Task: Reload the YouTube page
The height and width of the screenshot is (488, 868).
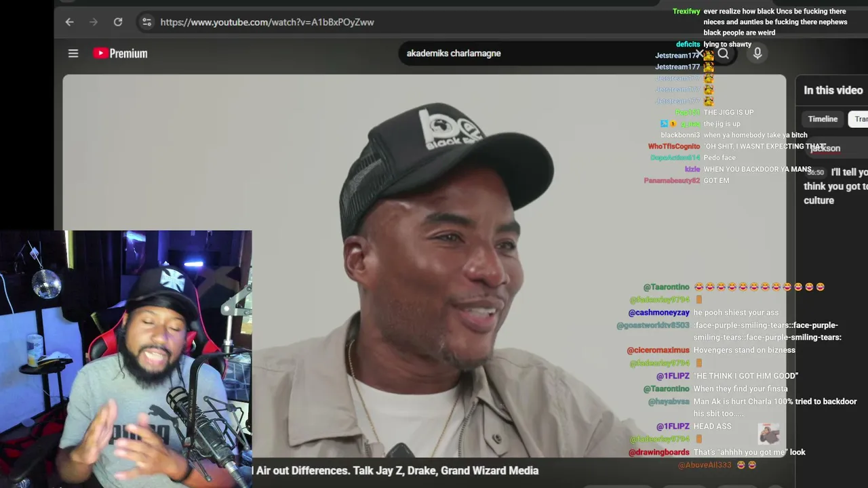Action: coord(118,22)
